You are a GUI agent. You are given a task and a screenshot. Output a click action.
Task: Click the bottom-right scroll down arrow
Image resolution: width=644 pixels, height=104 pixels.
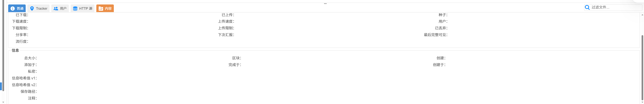[642, 102]
